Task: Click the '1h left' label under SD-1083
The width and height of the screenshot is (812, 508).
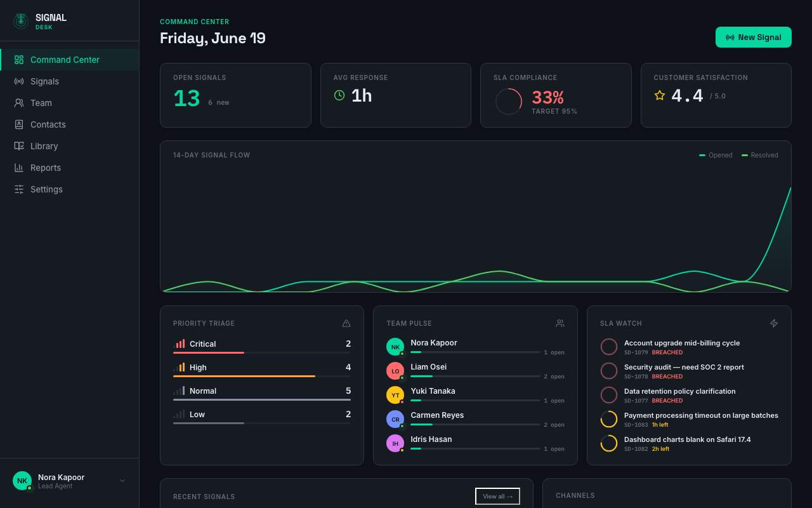Action: coord(660,425)
